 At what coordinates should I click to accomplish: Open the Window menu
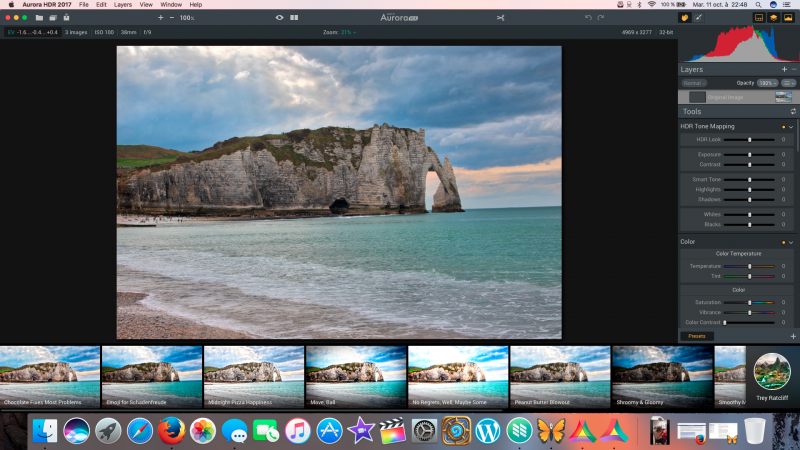171,5
